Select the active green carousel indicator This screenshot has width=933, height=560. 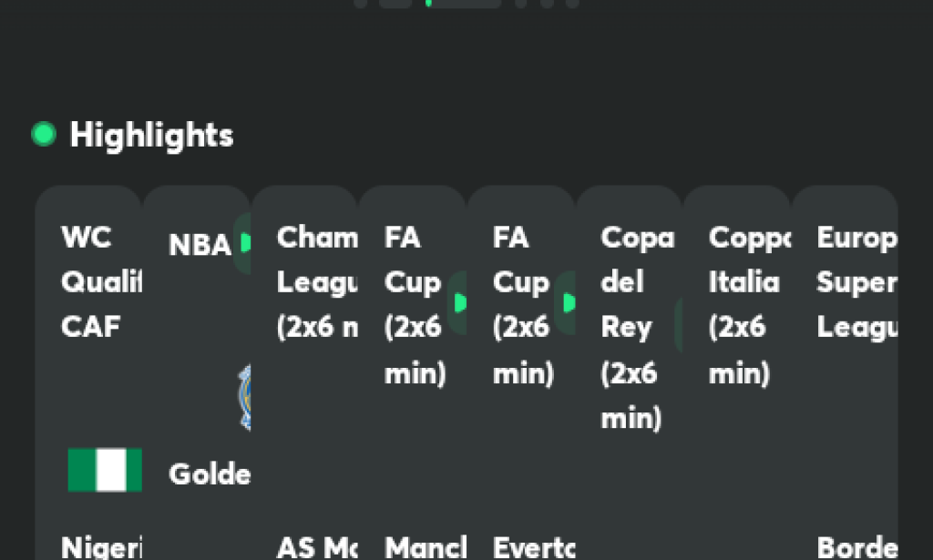(428, 3)
